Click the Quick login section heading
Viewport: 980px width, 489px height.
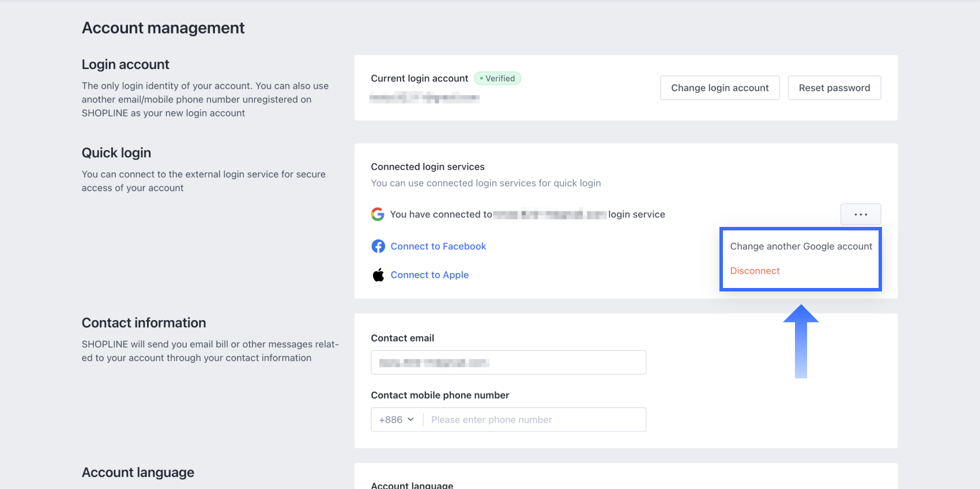(116, 153)
